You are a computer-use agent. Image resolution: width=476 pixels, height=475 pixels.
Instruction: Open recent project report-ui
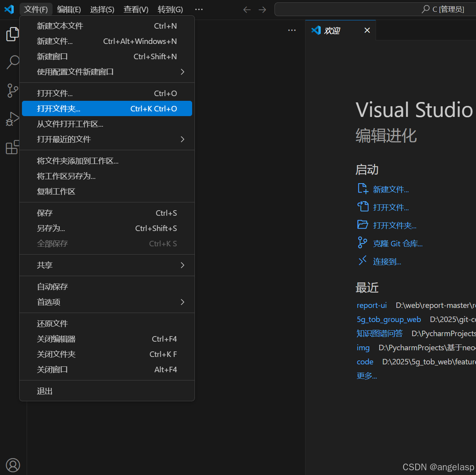pyautogui.click(x=372, y=305)
